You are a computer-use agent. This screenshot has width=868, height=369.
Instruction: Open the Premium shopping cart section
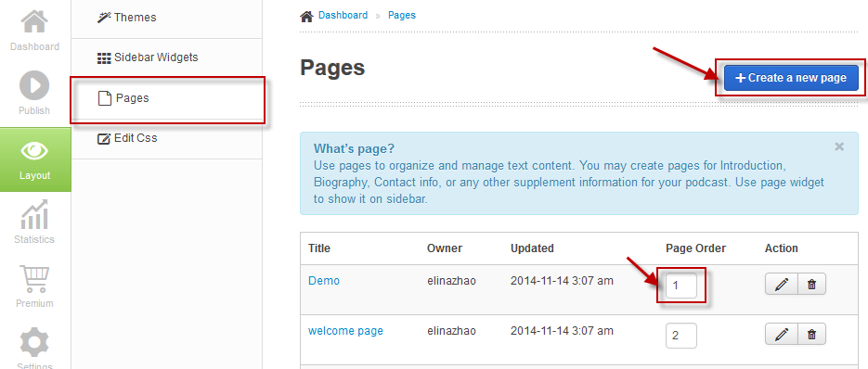click(34, 286)
